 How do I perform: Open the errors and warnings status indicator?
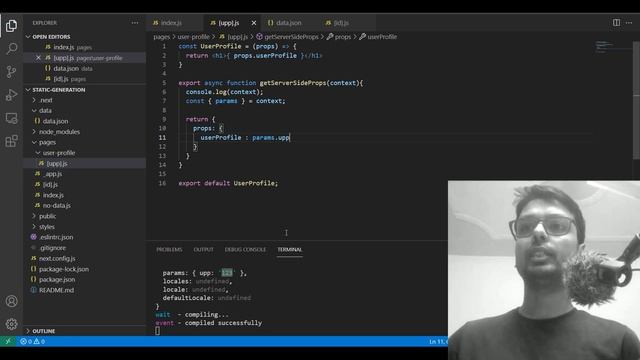point(32,341)
